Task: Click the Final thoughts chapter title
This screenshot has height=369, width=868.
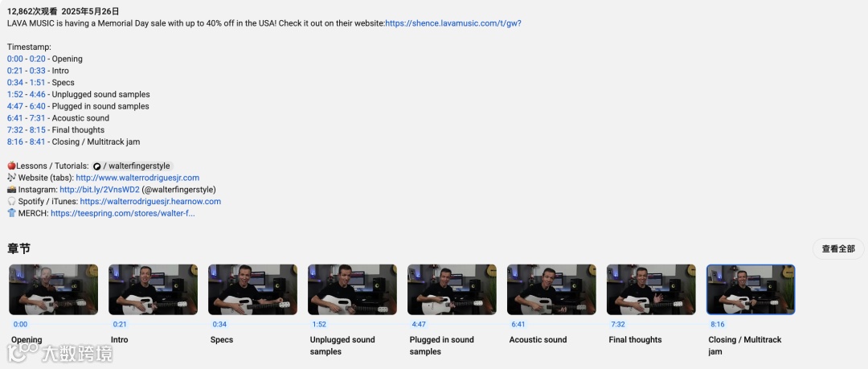Action: [635, 339]
